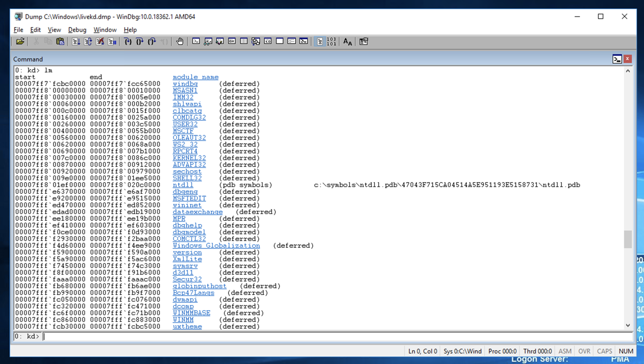The width and height of the screenshot is (644, 364).
Task: Click the Open Source File toolbar icon
Action: 20,42
